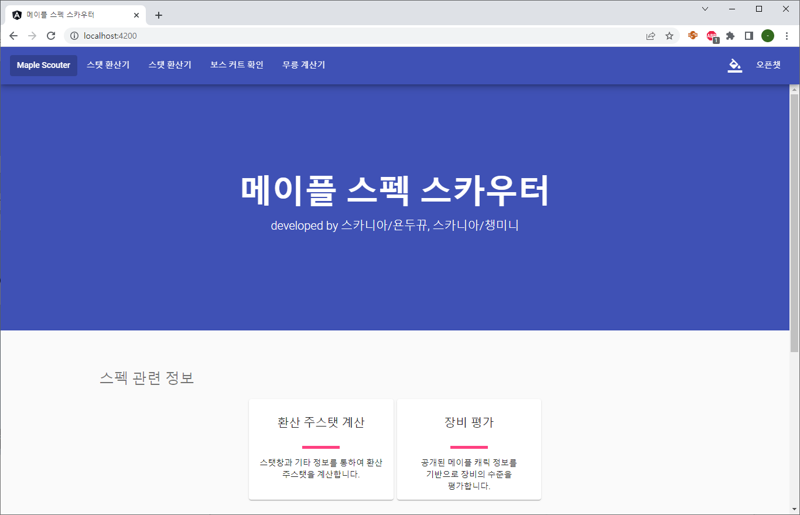
Task: Open a new browser tab
Action: tap(159, 15)
